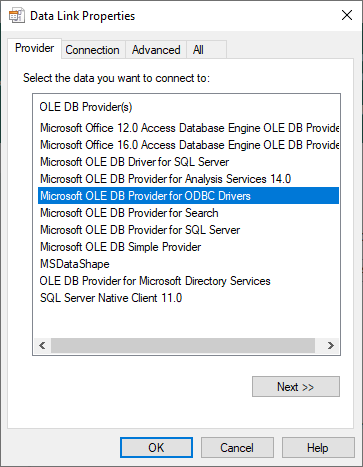
Task: Open the Advanced tab
Action: pos(156,50)
